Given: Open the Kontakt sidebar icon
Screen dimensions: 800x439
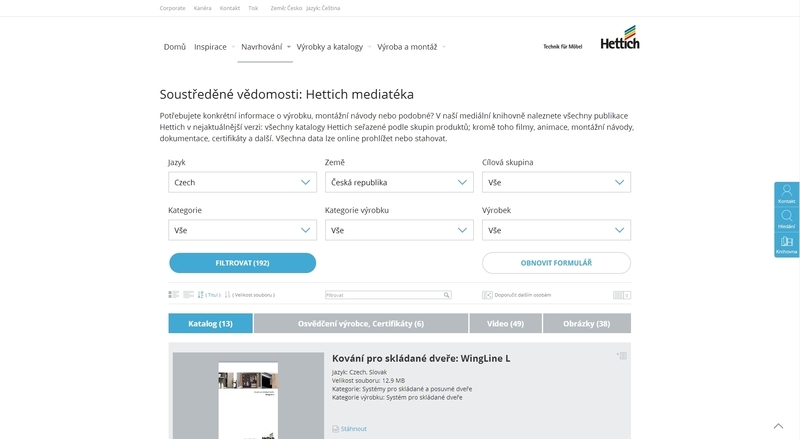Looking at the screenshot, I should (x=786, y=193).
